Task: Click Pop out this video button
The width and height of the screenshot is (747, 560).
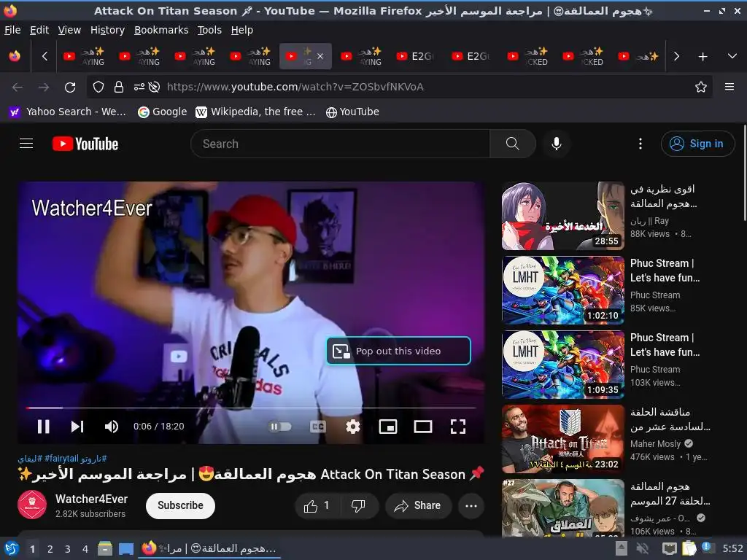Action: click(x=398, y=351)
